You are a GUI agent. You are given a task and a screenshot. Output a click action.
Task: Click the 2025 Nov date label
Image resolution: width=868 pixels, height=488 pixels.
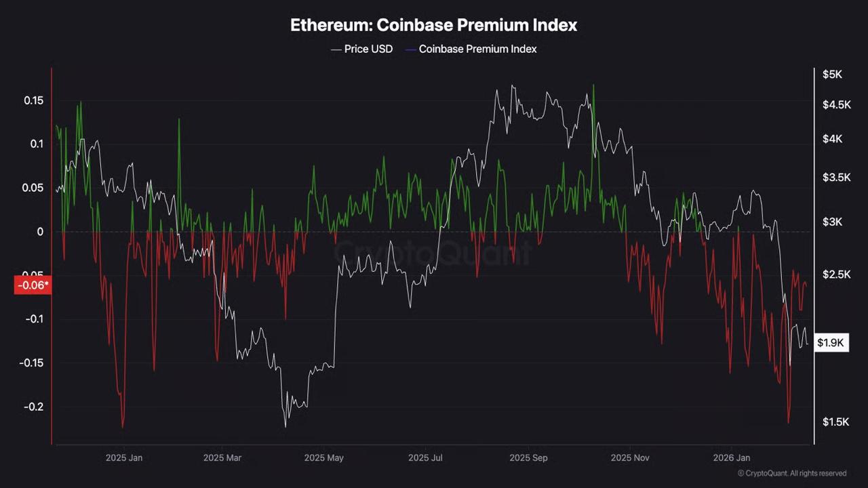tap(630, 458)
